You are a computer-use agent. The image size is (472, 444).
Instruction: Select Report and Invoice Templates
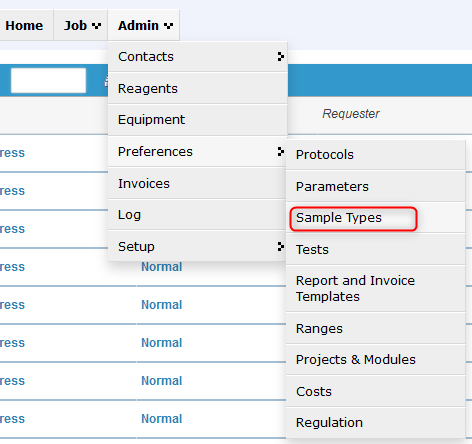click(x=375, y=289)
